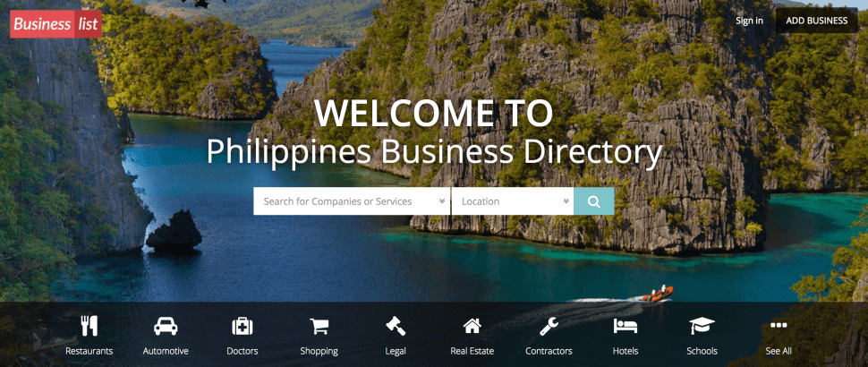Select the Hotels bed icon
868x367 pixels.
click(x=625, y=326)
